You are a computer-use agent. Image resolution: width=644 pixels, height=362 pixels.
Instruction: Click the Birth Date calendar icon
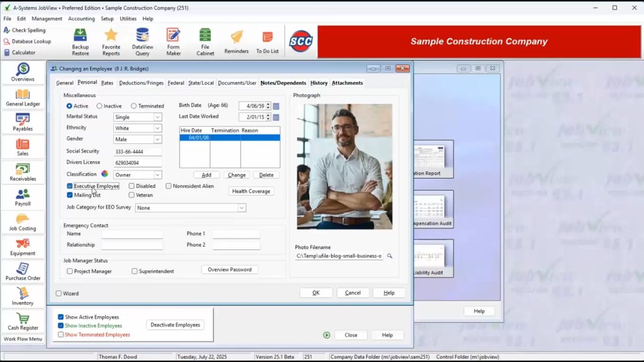pyautogui.click(x=276, y=106)
